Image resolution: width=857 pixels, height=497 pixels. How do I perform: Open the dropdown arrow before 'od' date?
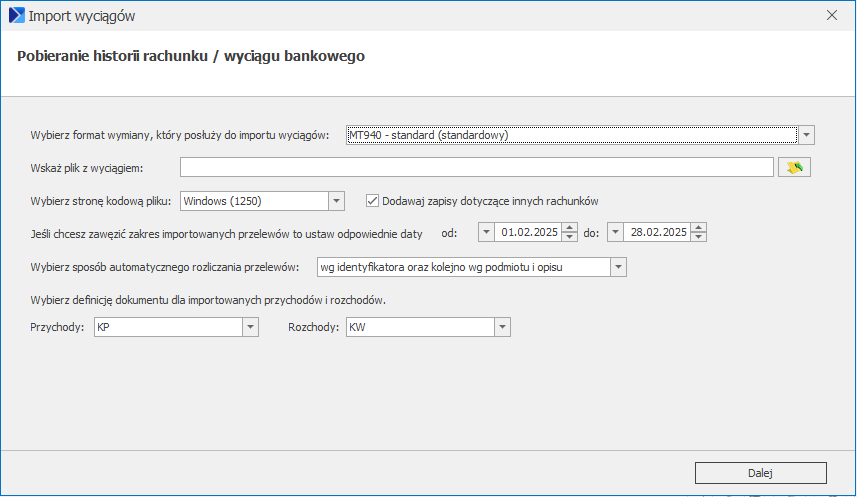487,233
